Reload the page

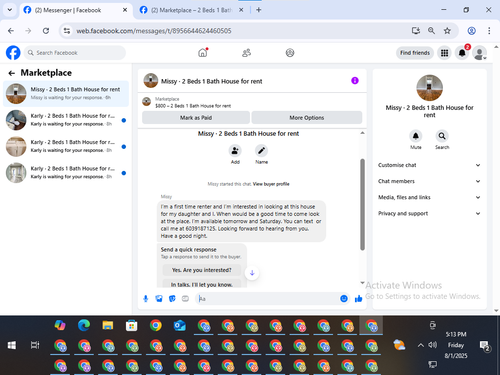[x=46, y=31]
